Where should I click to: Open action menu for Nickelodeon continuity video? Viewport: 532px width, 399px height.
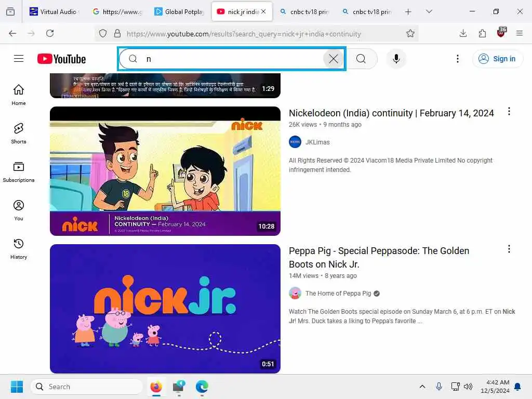coord(509,111)
